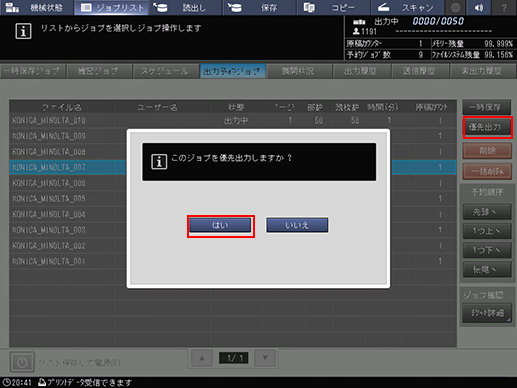Move job 1つ下へ down one
The height and width of the screenshot is (388, 517).
(487, 250)
